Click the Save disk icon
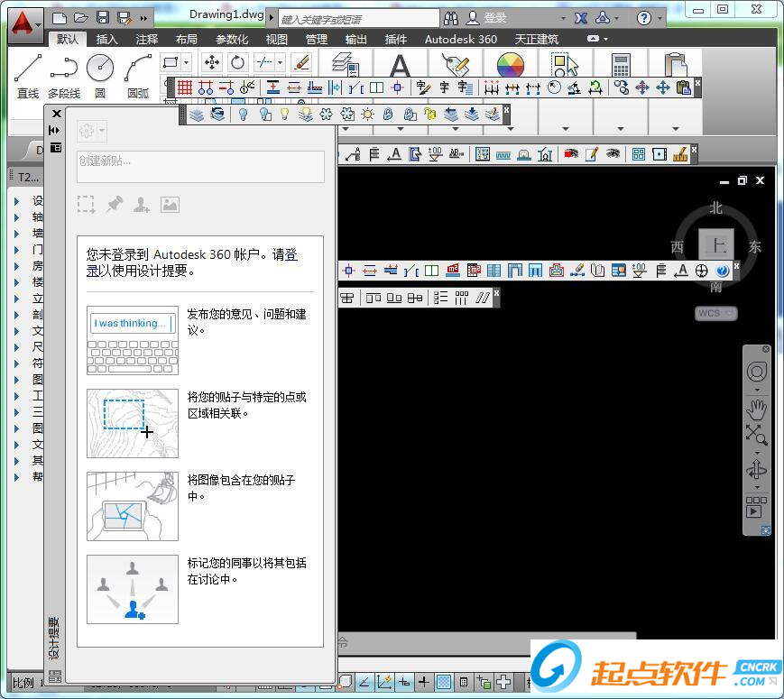Image resolution: width=784 pixels, height=699 pixels. (x=103, y=18)
